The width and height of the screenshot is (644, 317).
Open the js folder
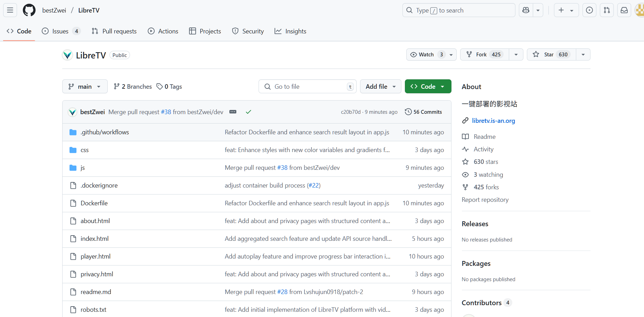(83, 168)
